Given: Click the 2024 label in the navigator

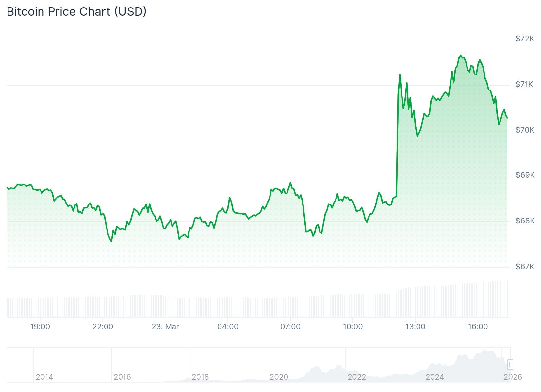Looking at the screenshot, I should 435,377.
